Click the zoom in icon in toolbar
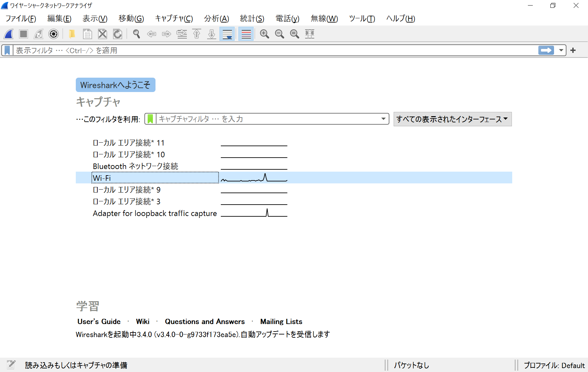This screenshot has width=588, height=372. pos(265,34)
